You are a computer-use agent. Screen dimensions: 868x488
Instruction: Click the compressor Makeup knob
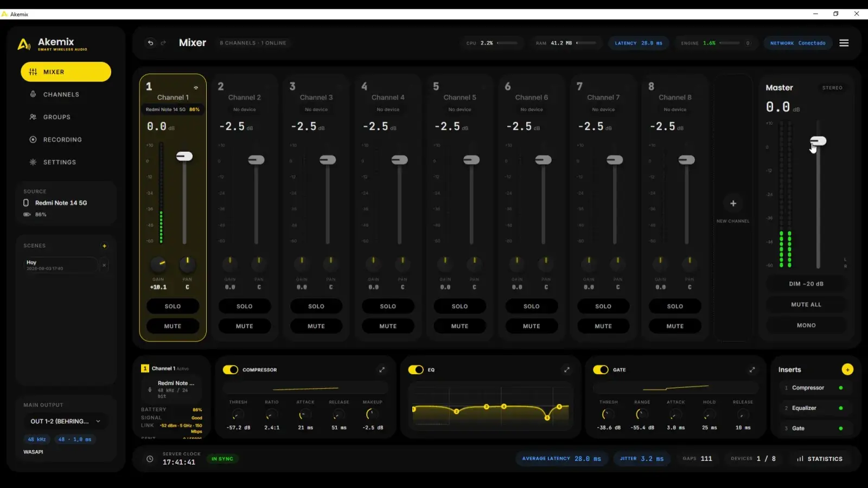coord(372,415)
